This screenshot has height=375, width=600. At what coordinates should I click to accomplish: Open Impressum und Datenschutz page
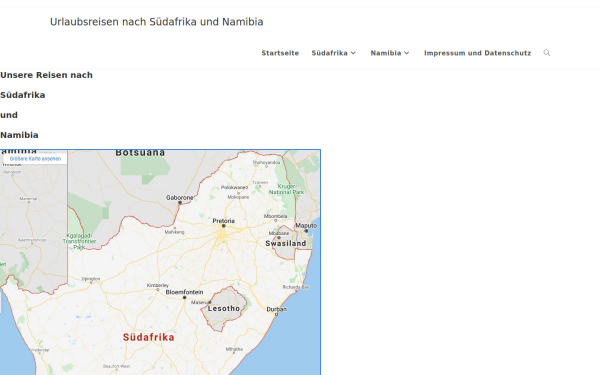point(478,53)
